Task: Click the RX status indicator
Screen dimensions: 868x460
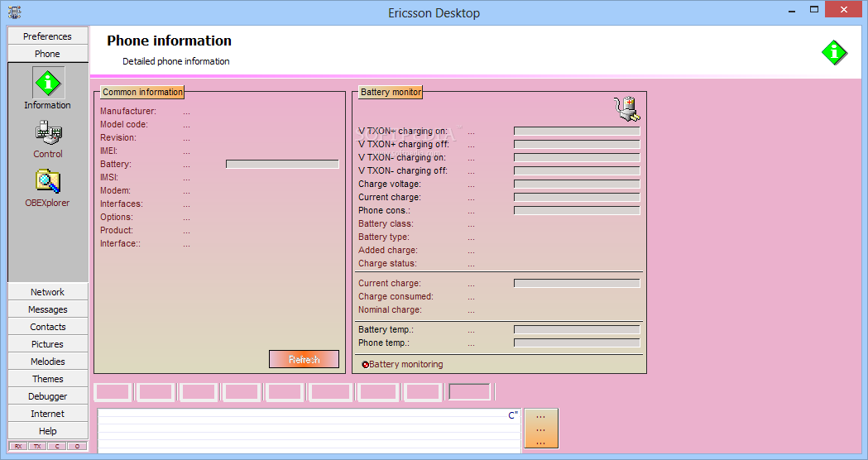Action: (x=18, y=446)
